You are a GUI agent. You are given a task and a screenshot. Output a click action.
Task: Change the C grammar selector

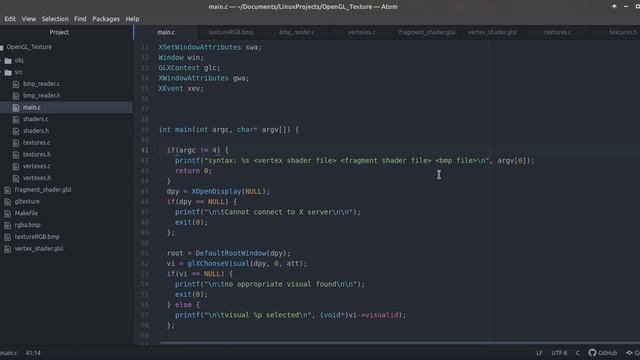[x=578, y=353]
